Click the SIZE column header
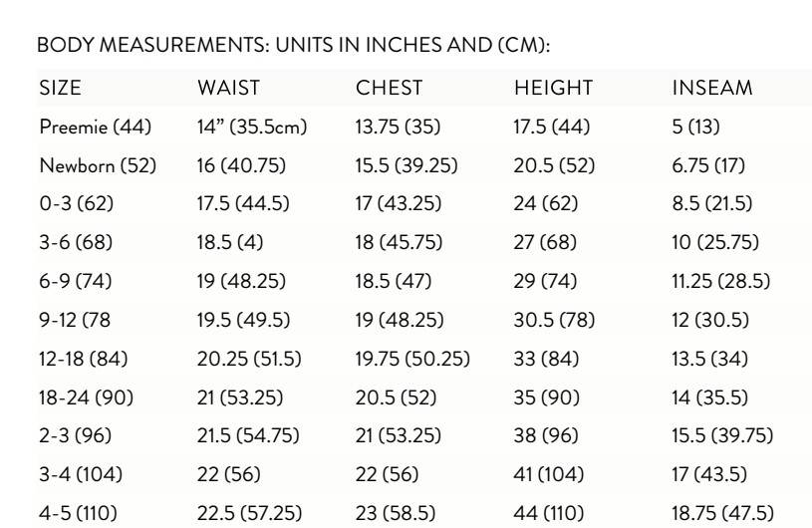Viewport: 812px width, 528px height. 60,88
